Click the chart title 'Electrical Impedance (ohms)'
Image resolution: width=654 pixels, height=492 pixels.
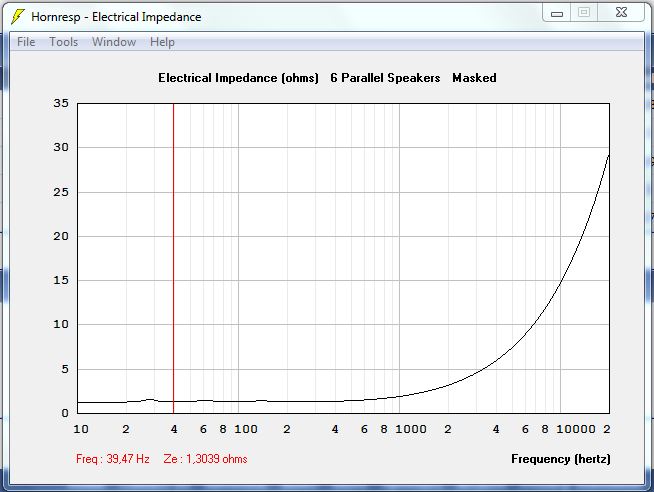point(238,78)
